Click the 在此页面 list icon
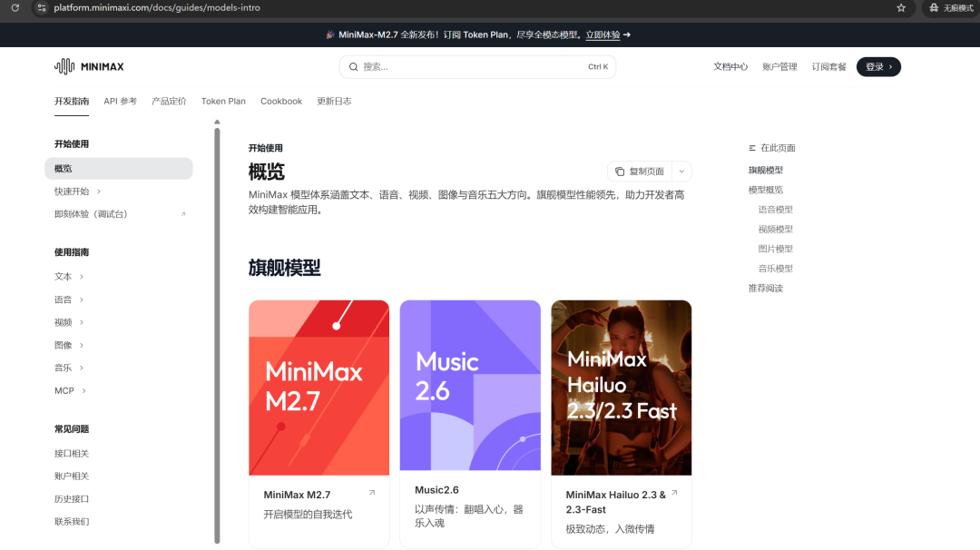The image size is (980, 550). click(x=752, y=148)
